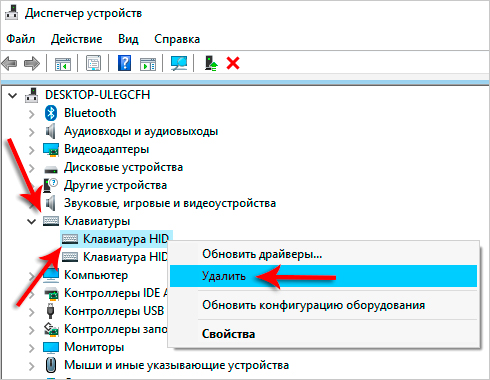Choose Обновить конфигурацию оборудования
This screenshot has height=380, width=490.
(x=323, y=305)
